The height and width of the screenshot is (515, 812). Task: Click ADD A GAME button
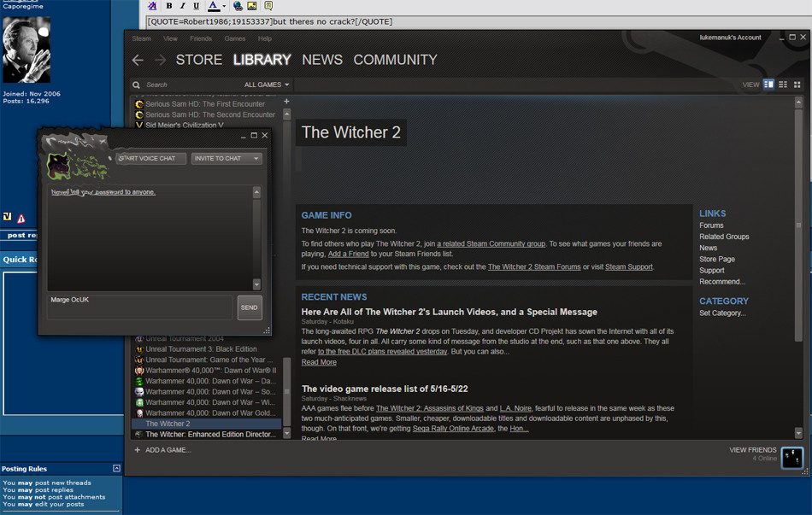click(162, 450)
